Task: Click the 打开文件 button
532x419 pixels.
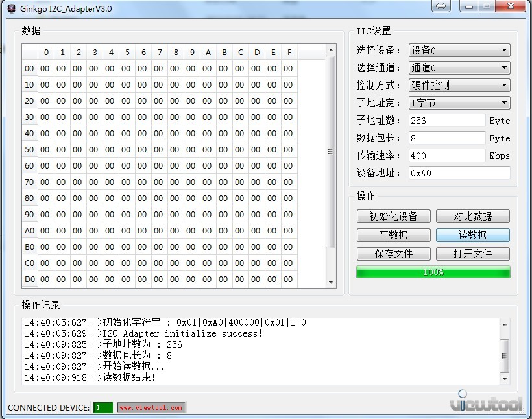Action: (472, 254)
